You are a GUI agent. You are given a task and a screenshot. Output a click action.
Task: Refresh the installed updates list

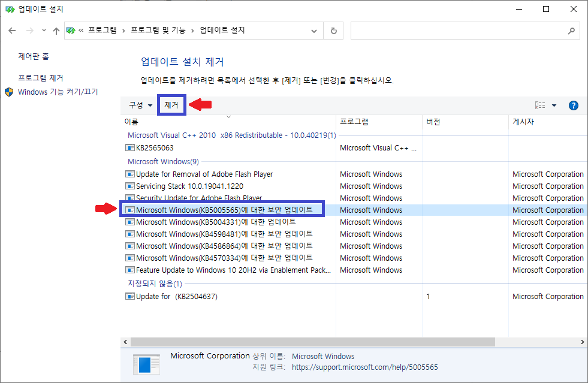[333, 31]
